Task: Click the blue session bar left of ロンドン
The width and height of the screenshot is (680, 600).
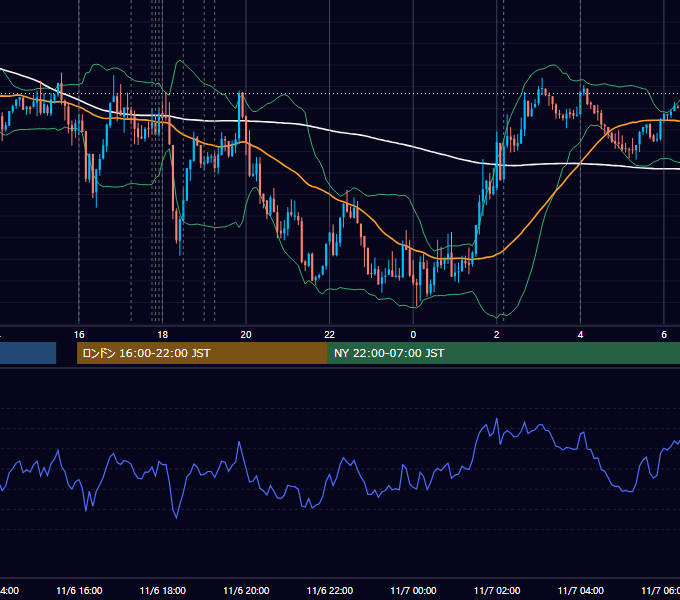Action: [28, 353]
